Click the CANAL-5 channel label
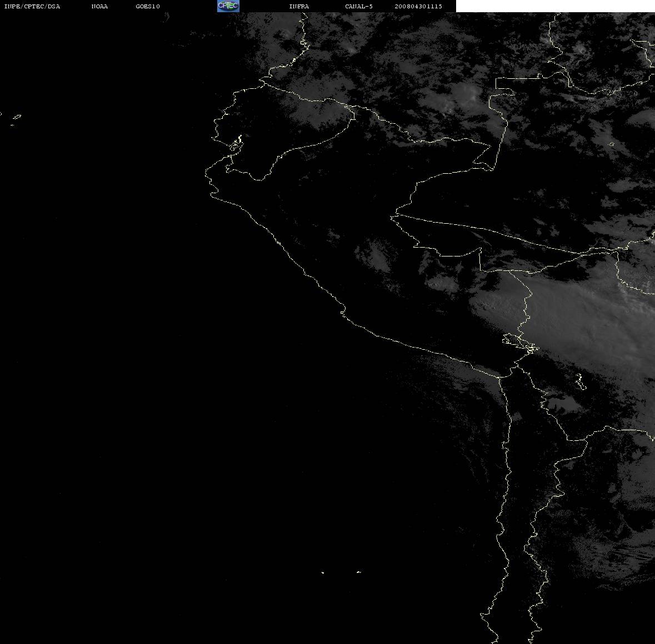This screenshot has height=644, width=655. click(359, 6)
